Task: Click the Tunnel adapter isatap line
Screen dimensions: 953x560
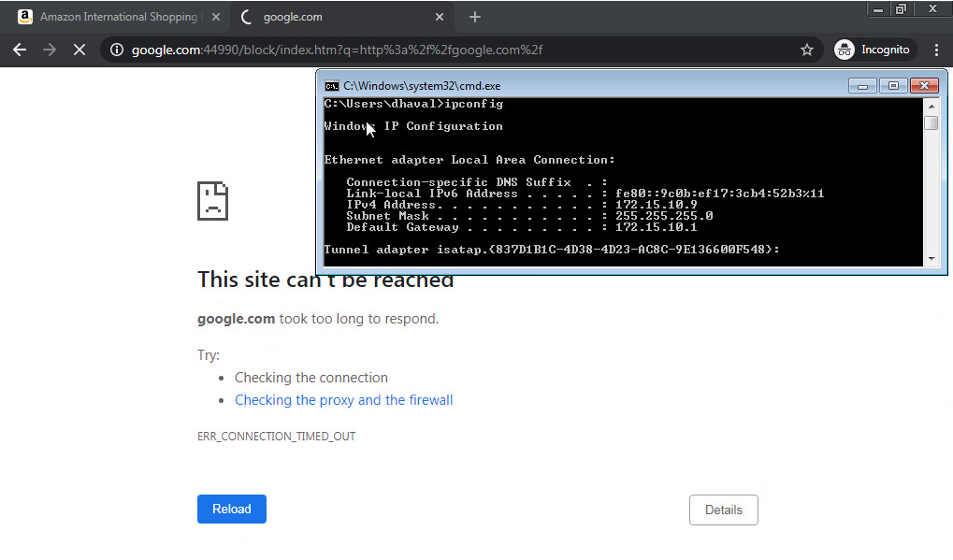Action: click(x=551, y=249)
